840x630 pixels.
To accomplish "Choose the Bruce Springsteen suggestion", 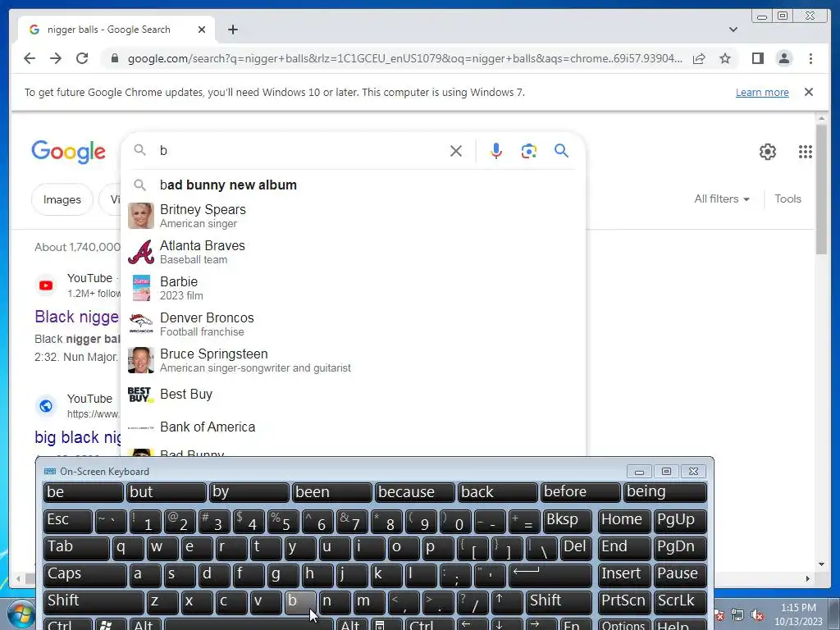I will coord(354,361).
